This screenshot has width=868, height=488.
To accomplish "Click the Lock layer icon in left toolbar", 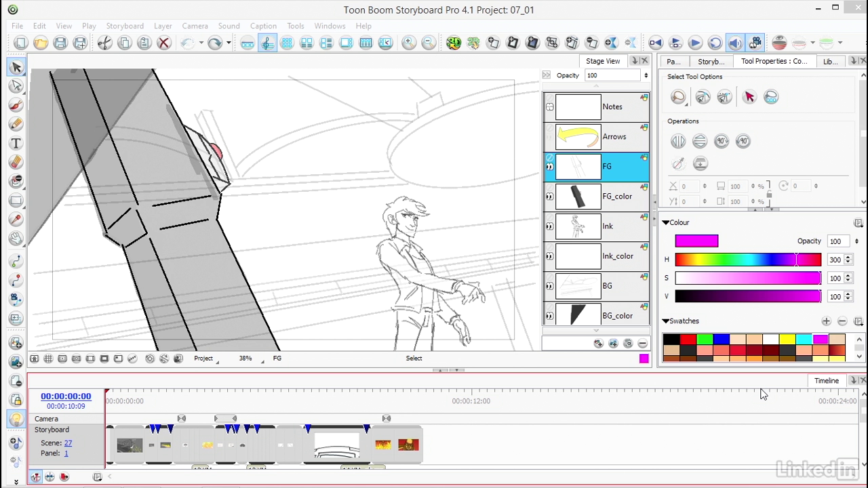I will (x=16, y=401).
